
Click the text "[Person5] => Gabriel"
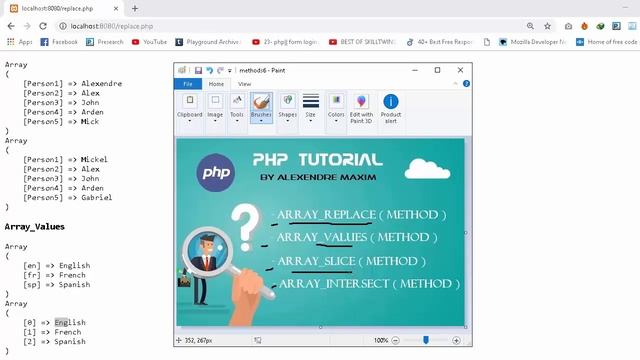coord(67,198)
